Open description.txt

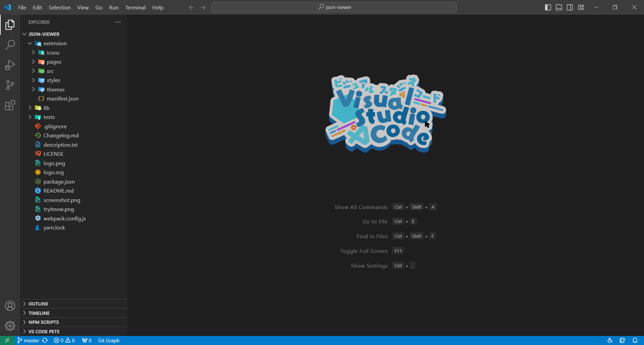74,145
